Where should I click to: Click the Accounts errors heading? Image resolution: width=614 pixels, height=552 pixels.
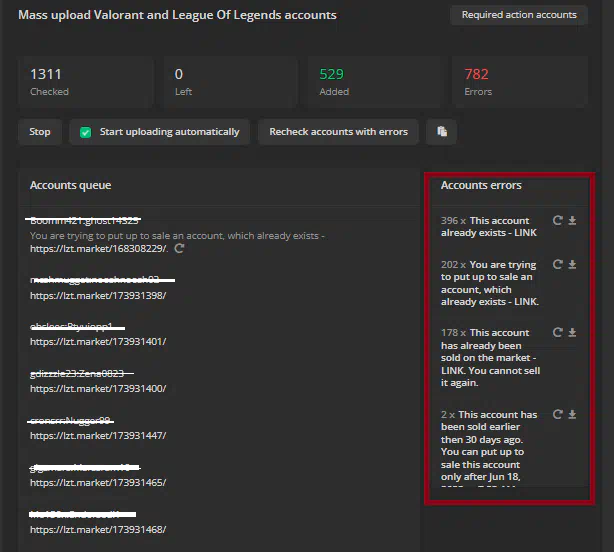click(x=481, y=185)
